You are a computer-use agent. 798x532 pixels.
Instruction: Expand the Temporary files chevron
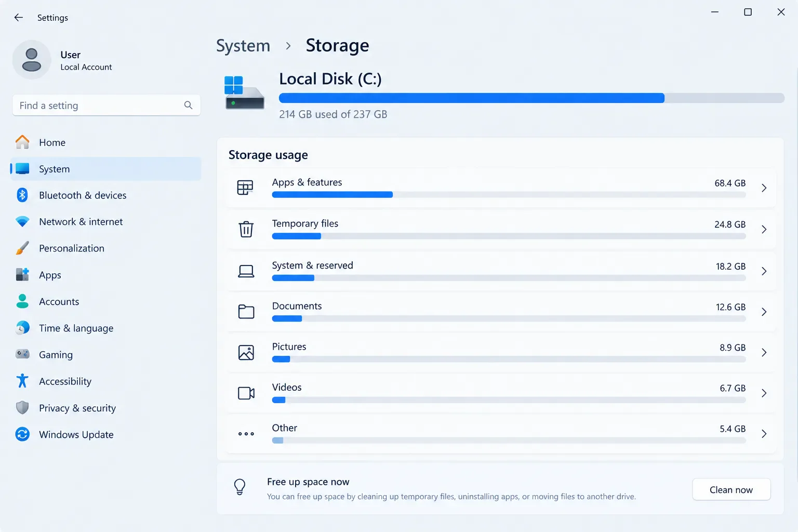tap(764, 229)
